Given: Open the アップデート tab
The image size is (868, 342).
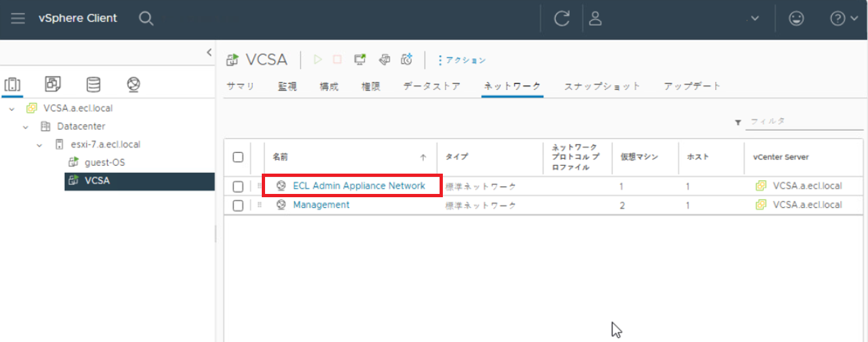Looking at the screenshot, I should tap(692, 86).
